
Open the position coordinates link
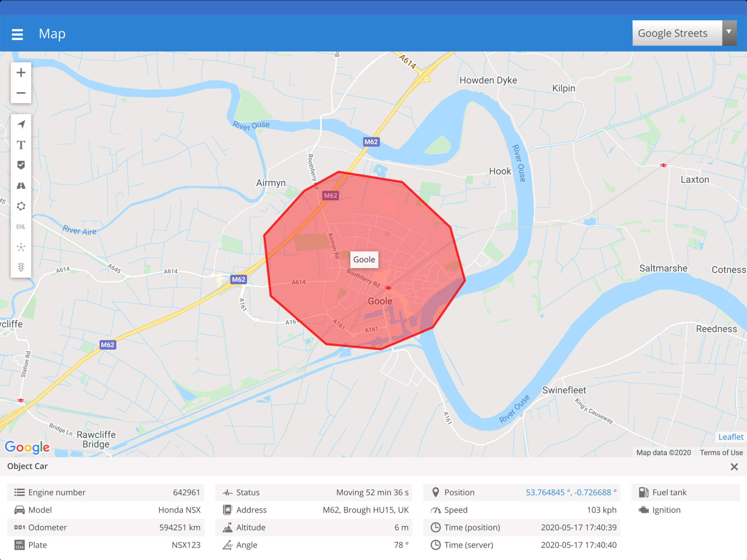pyautogui.click(x=571, y=492)
